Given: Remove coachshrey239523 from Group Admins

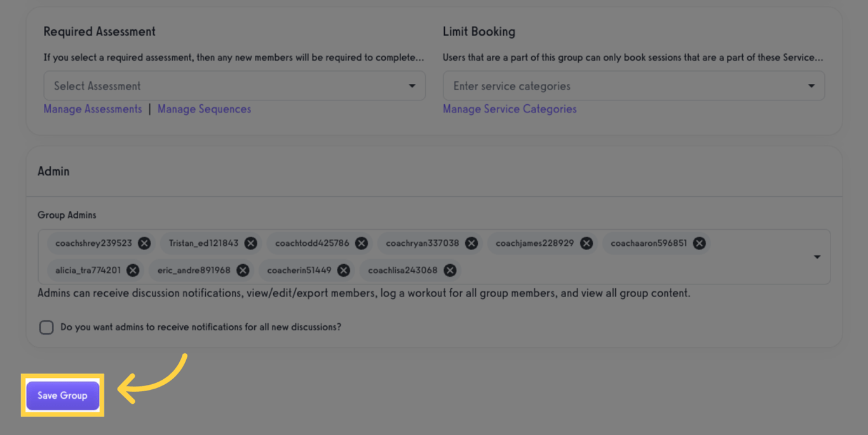Looking at the screenshot, I should 144,243.
